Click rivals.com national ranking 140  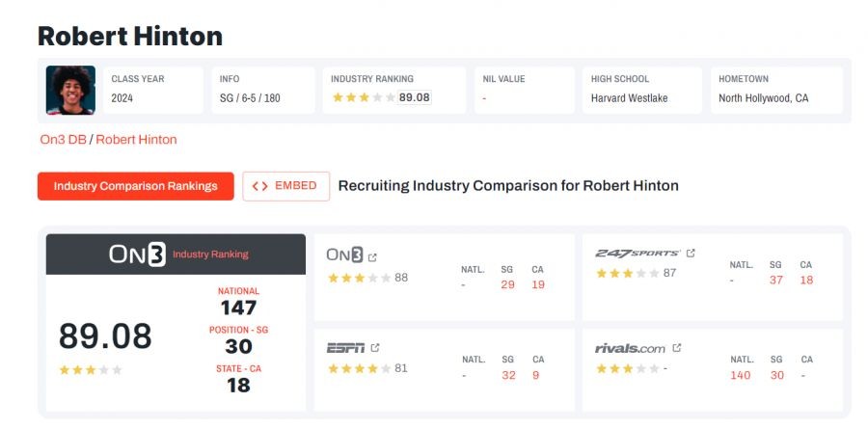(x=740, y=375)
